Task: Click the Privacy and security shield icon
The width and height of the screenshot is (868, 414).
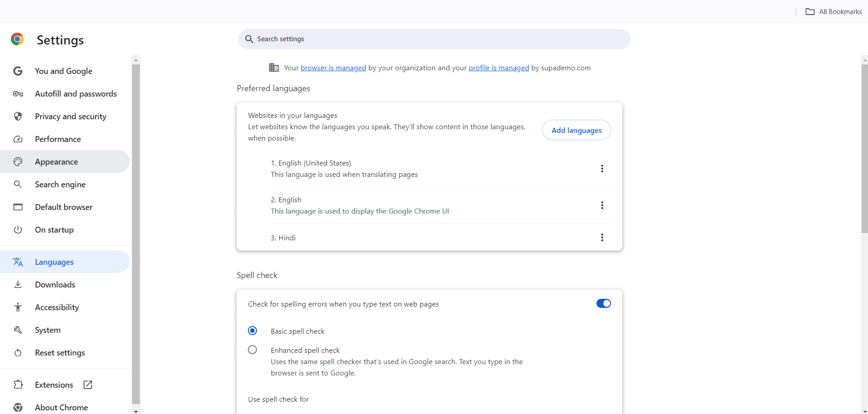Action: [18, 116]
